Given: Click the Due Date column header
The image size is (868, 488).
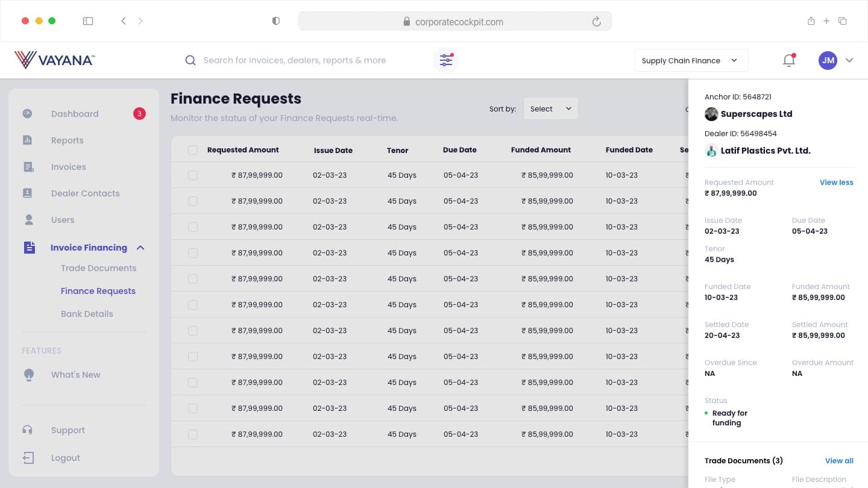Looking at the screenshot, I should pos(460,150).
